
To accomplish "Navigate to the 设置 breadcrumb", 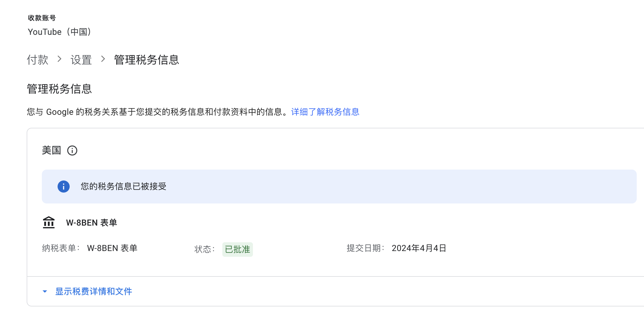I will tap(81, 60).
